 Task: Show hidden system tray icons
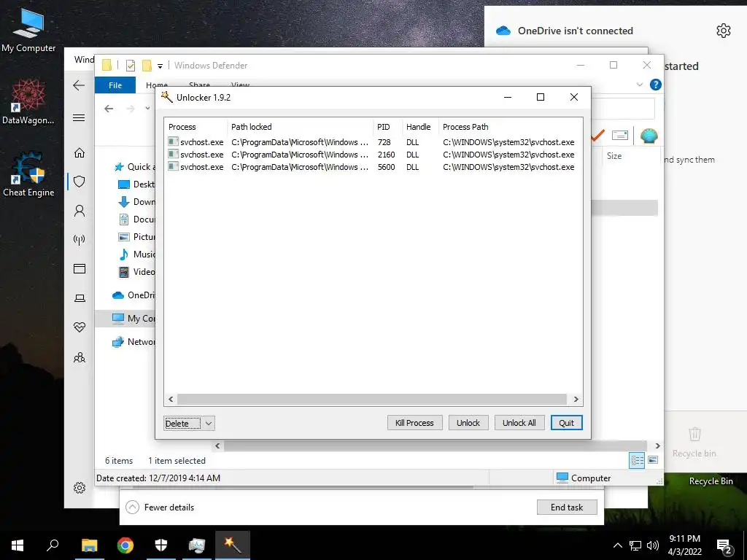point(617,545)
